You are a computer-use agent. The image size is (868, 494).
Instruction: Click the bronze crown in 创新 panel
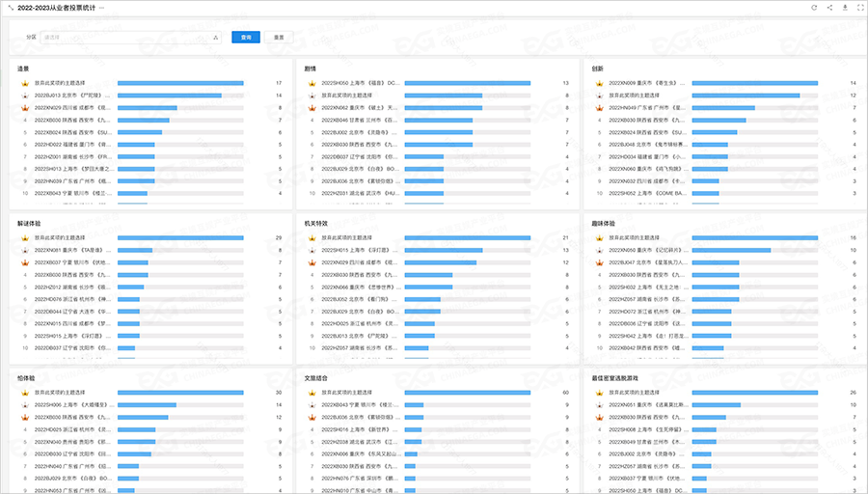(x=597, y=108)
